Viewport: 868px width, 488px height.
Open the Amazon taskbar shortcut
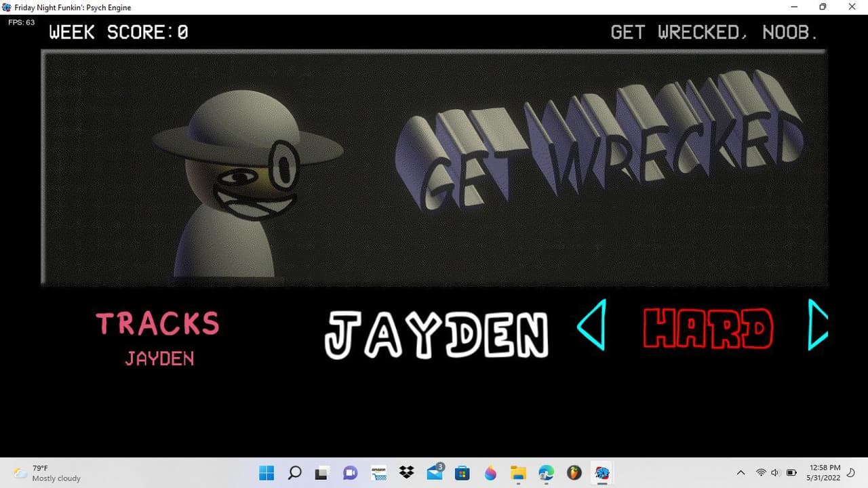[378, 473]
